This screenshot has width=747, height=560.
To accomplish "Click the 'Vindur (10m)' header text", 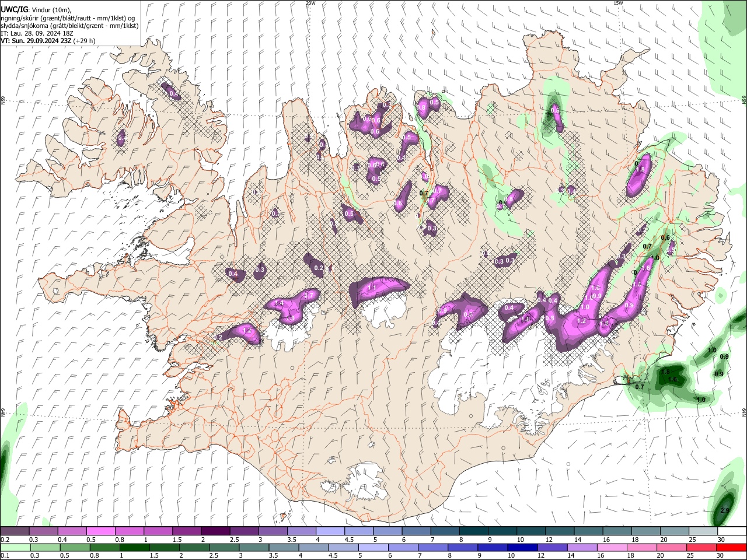I will [x=52, y=9].
